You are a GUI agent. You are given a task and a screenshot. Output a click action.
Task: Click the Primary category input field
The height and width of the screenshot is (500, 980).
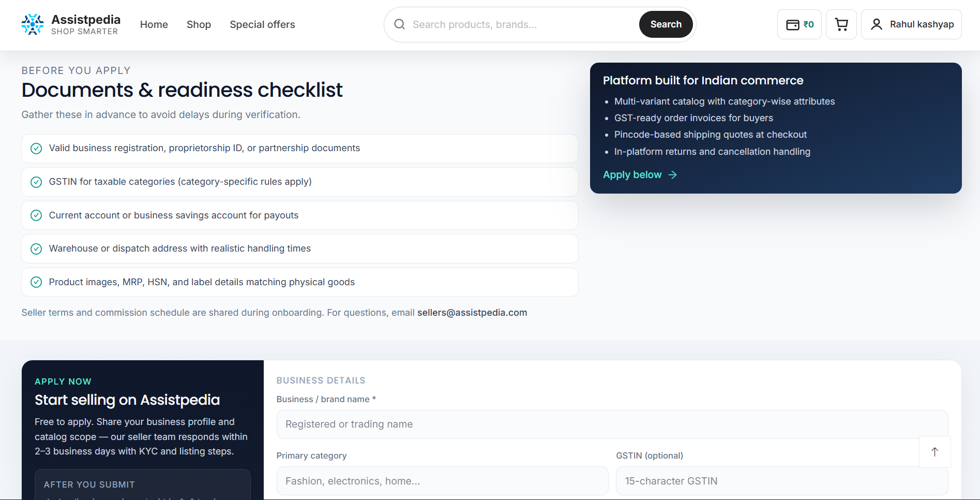click(443, 481)
